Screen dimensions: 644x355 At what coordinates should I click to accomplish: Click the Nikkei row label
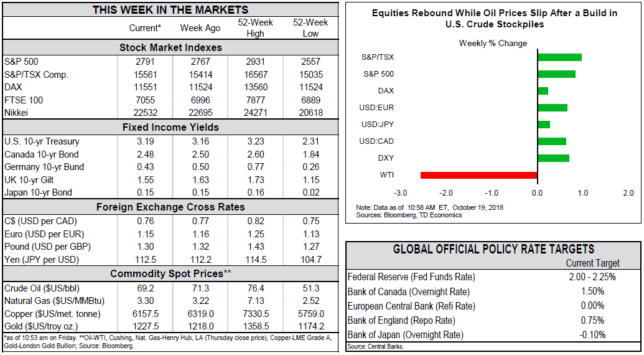click(x=16, y=113)
